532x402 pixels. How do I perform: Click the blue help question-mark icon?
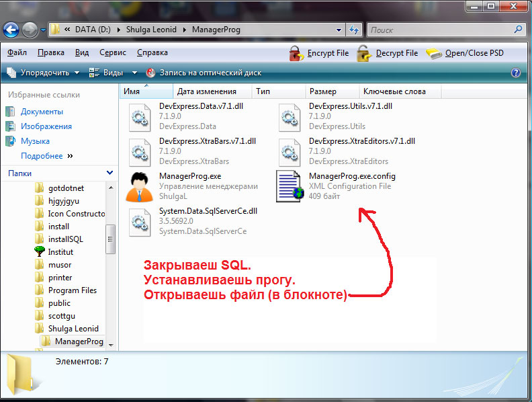(x=516, y=73)
